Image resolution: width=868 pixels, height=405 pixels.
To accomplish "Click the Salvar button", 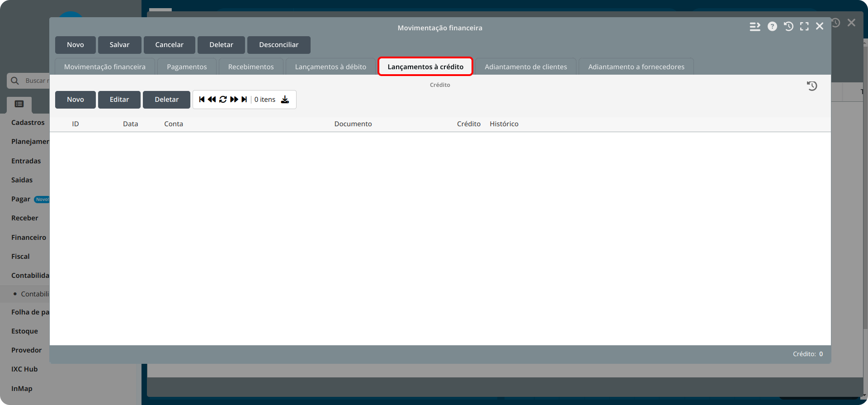I will 119,45.
